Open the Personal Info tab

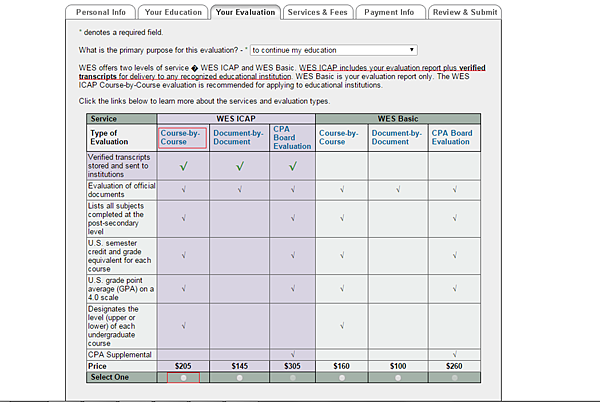coord(101,12)
